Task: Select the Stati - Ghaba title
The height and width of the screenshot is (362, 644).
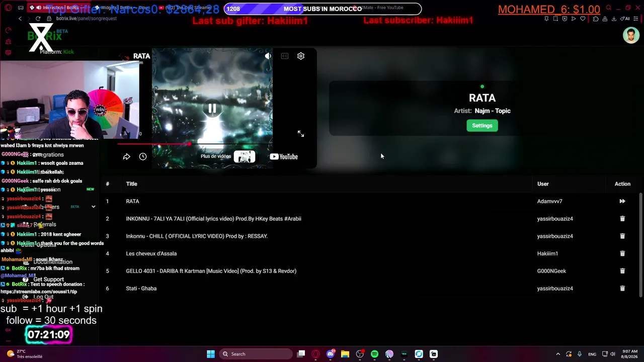Action: coord(141,289)
